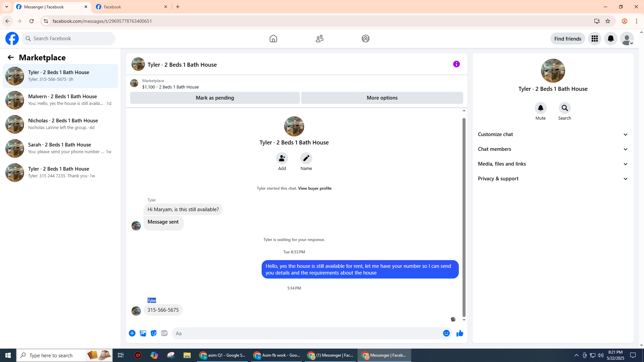Reload the page in browser toolbar
This screenshot has width=644, height=362.
32,21
